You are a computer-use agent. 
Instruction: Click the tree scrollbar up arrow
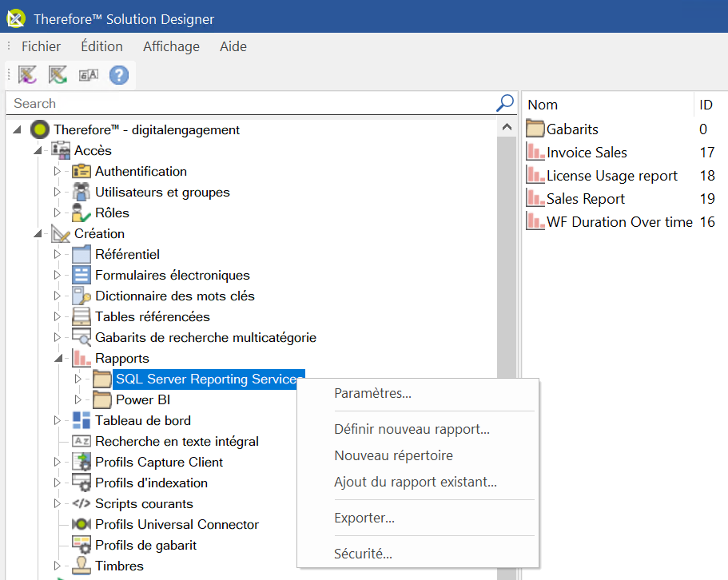(507, 127)
